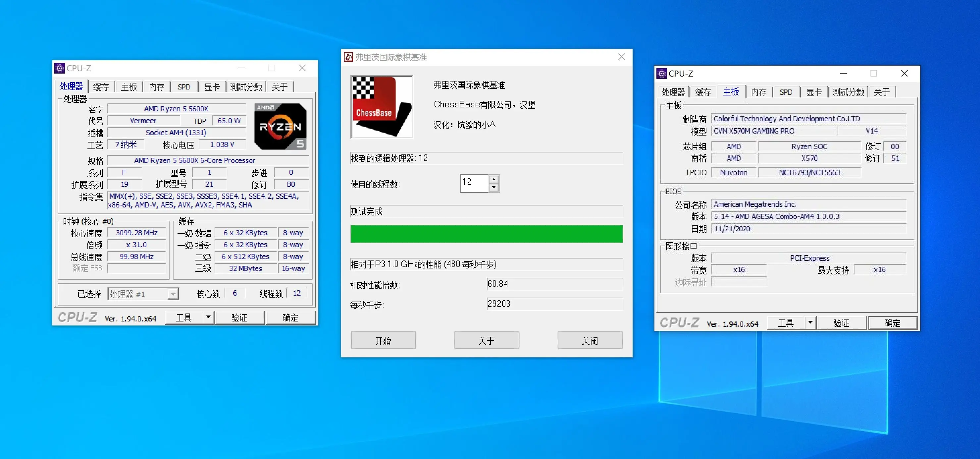
Task: Click 验证 button in left CPU-Z
Action: (x=240, y=317)
